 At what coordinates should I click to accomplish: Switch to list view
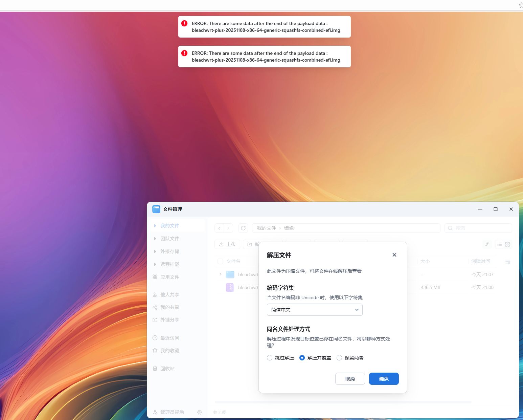(x=500, y=244)
